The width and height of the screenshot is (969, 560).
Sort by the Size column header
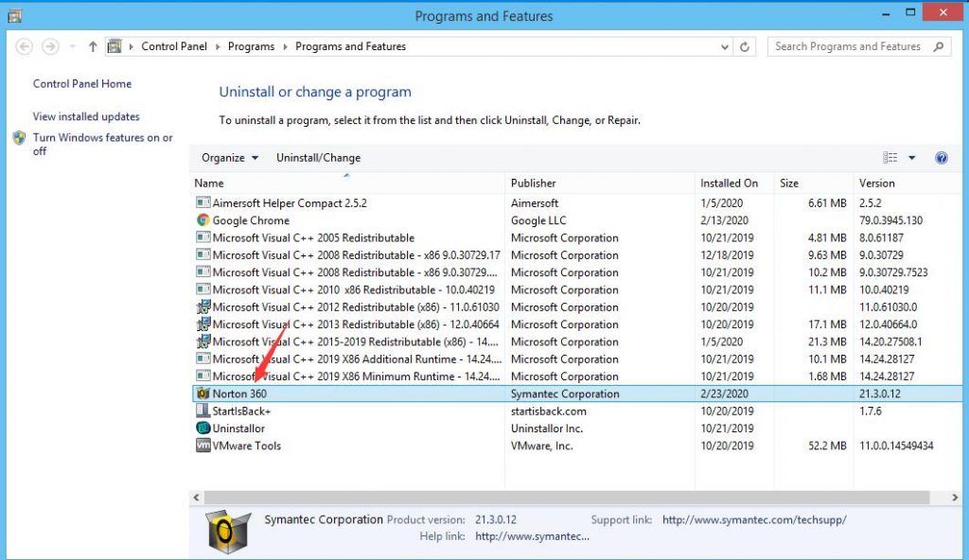(x=813, y=183)
